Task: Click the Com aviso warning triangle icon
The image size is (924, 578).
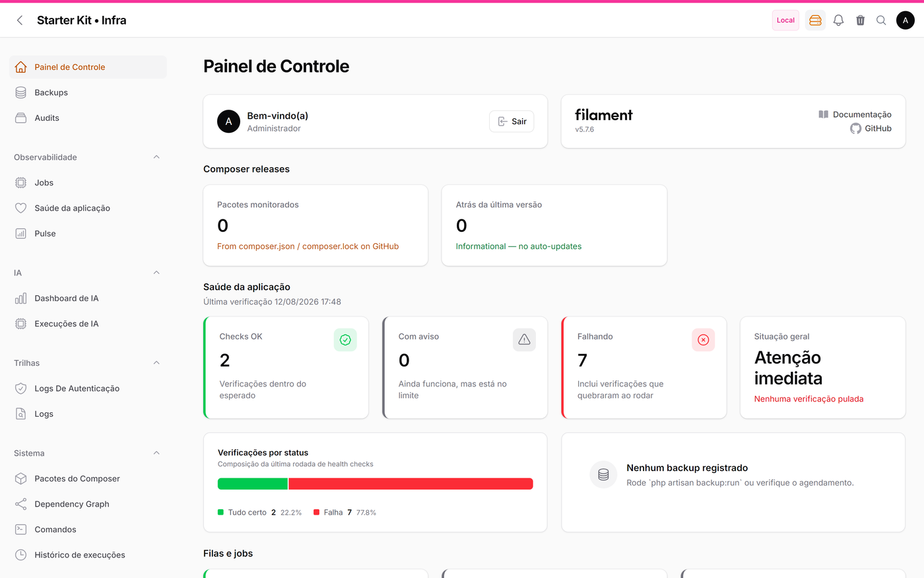Action: (524, 340)
